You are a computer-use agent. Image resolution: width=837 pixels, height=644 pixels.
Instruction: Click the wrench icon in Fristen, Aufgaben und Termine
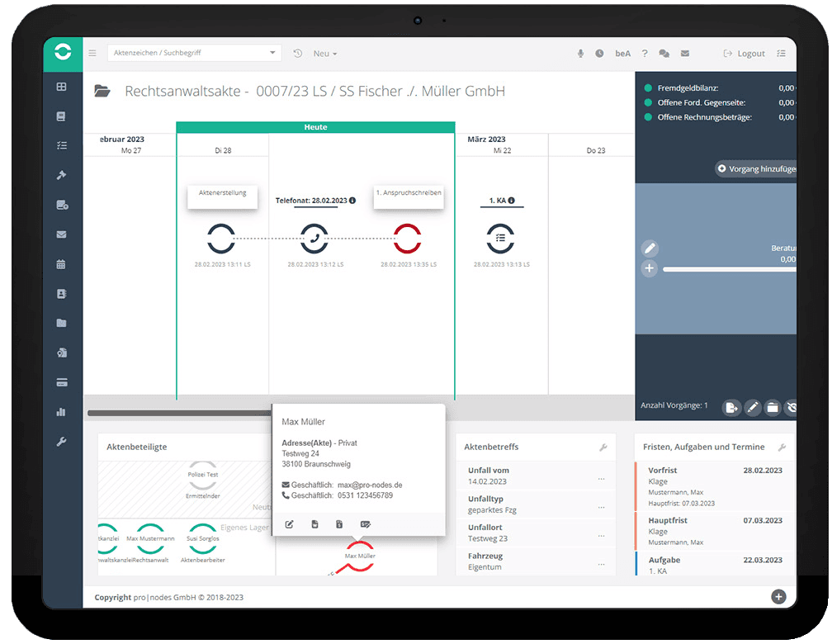point(782,447)
